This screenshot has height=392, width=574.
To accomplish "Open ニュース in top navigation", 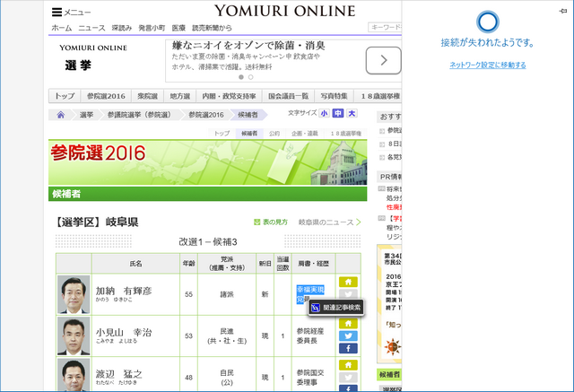I will [x=91, y=28].
